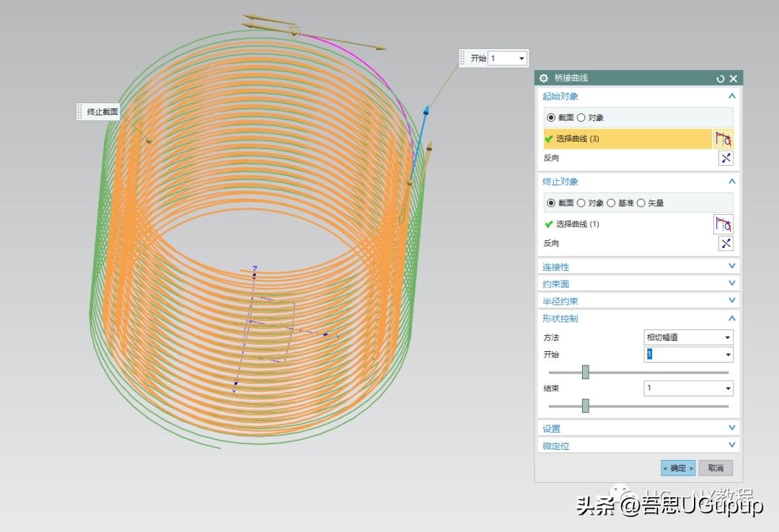Viewport: 779px width, 532px height.
Task: Click the 取消 button
Action: pyautogui.click(x=715, y=468)
